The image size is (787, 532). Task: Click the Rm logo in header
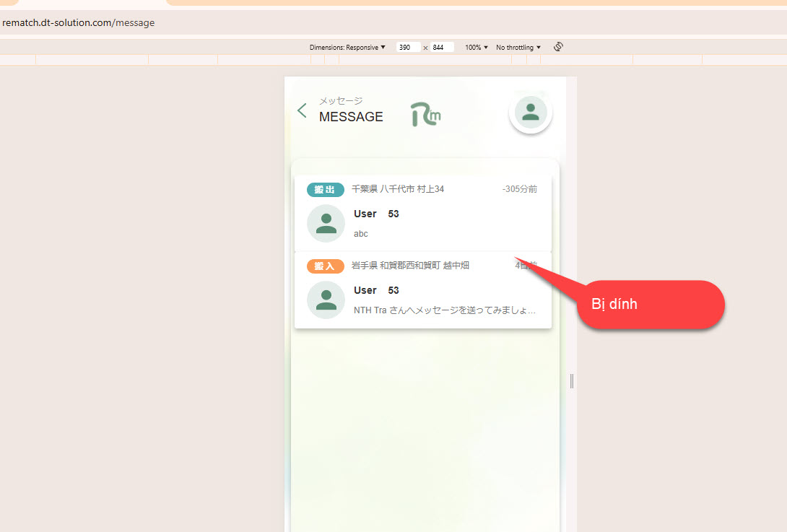[425, 113]
